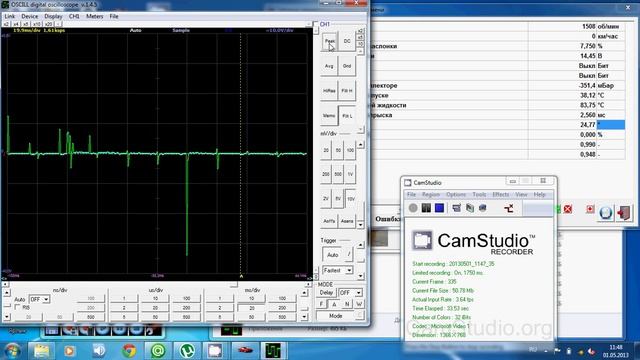
Task: Open the Region menu in CamStudio
Action: (x=431, y=195)
